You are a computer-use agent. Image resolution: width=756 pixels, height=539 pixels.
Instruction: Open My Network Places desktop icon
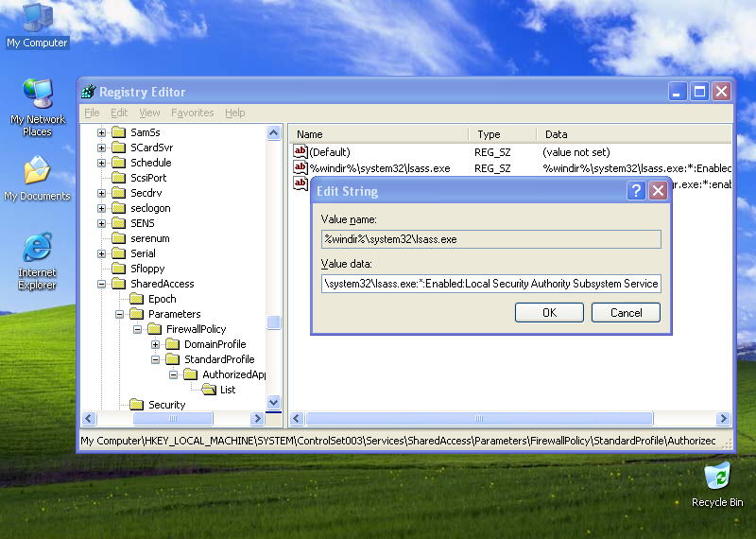(x=37, y=108)
